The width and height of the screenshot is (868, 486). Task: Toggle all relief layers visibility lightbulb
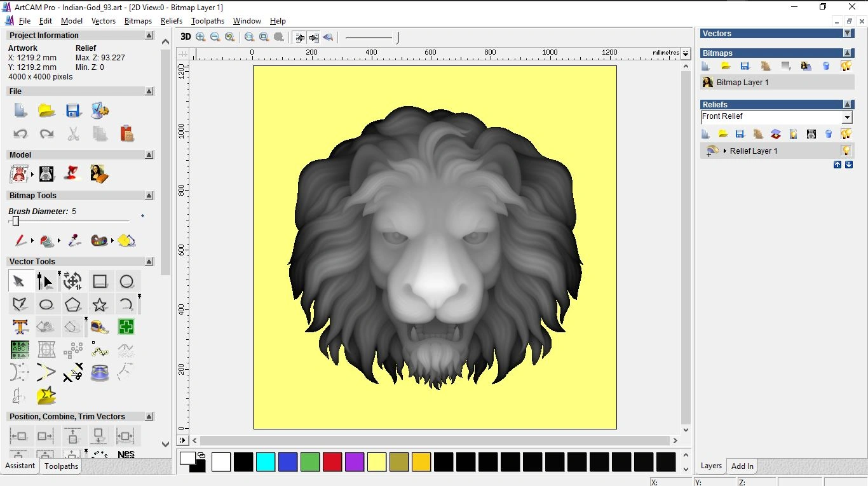[846, 134]
